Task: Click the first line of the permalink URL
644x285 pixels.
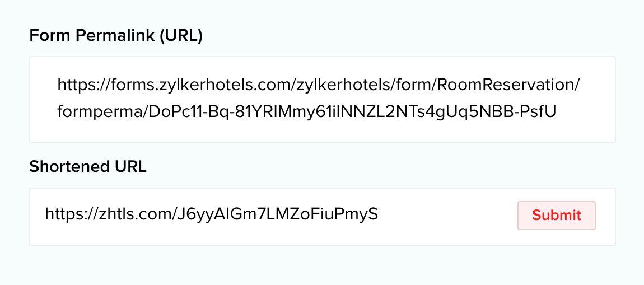Action: [318, 86]
